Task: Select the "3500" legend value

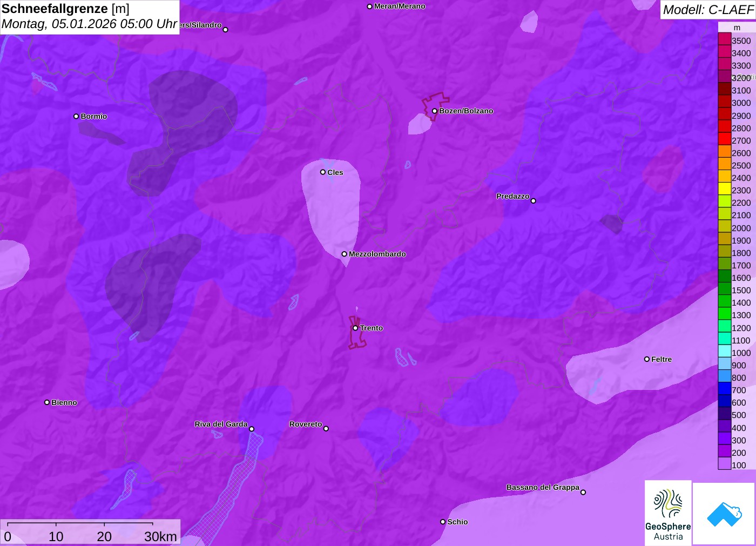Action: pos(741,41)
